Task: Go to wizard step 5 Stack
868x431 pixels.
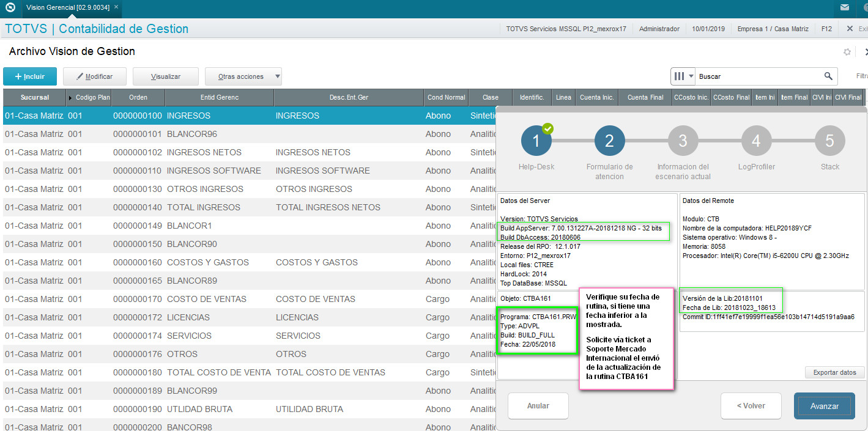Action: [x=830, y=141]
